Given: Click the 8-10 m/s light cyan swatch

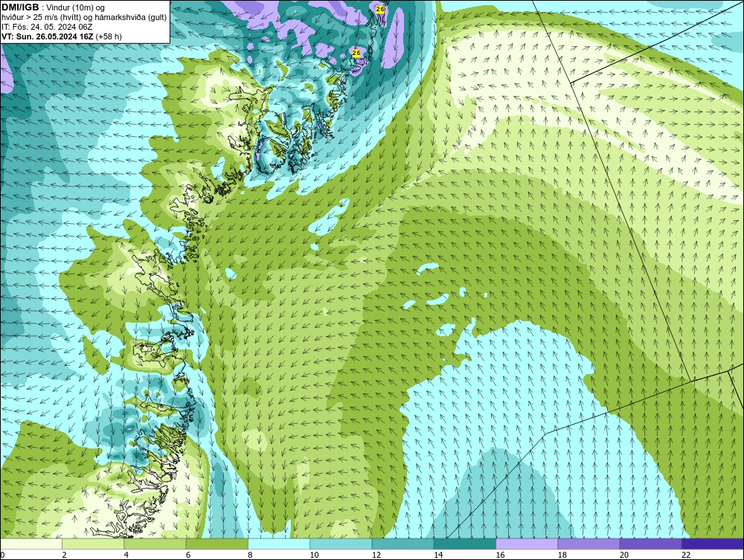Looking at the screenshot, I should coord(279,544).
